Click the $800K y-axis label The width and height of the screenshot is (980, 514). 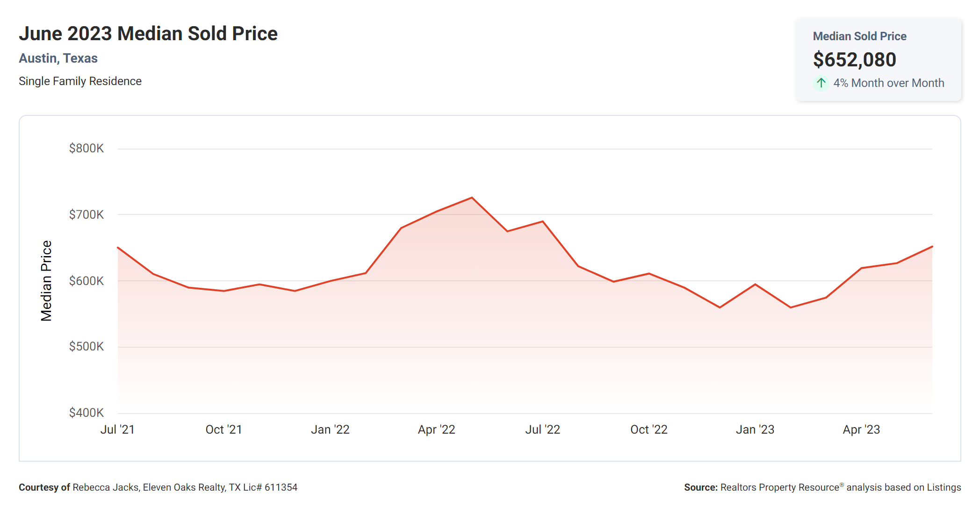pos(86,148)
